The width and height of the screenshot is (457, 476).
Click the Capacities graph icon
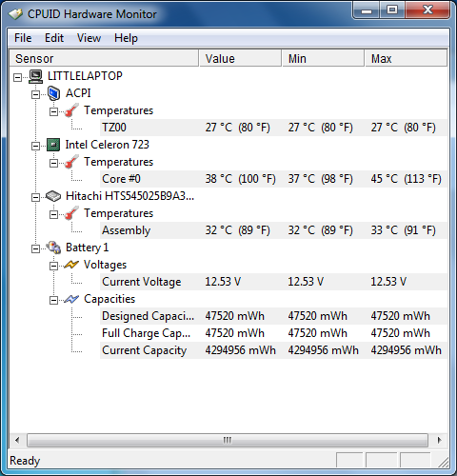71,299
